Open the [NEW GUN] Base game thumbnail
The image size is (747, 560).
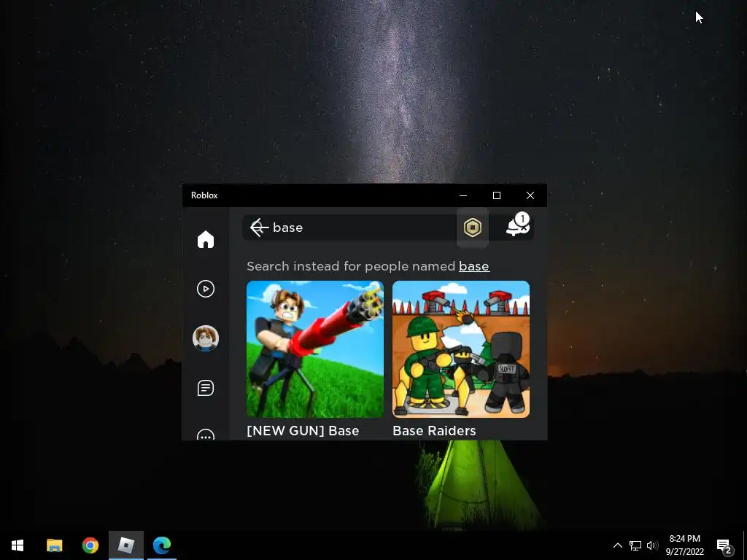(315, 349)
